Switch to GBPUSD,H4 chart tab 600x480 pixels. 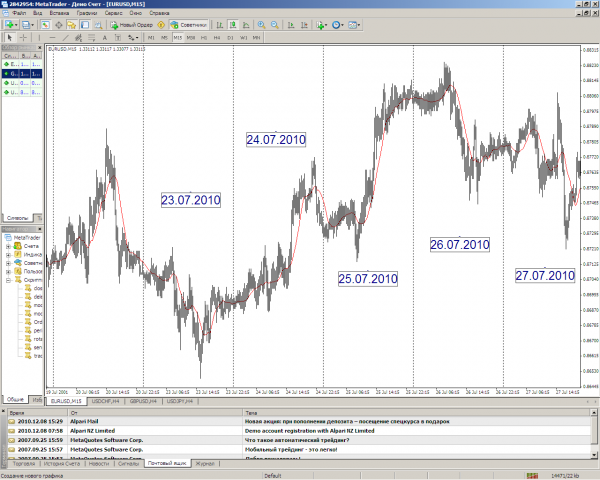point(143,401)
